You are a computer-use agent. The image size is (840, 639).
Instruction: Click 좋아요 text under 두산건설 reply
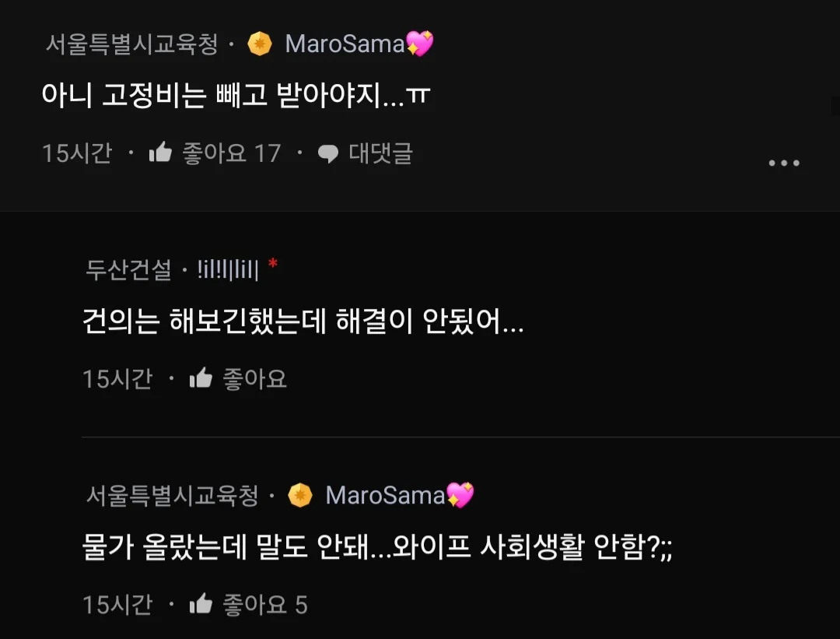pyautogui.click(x=255, y=379)
